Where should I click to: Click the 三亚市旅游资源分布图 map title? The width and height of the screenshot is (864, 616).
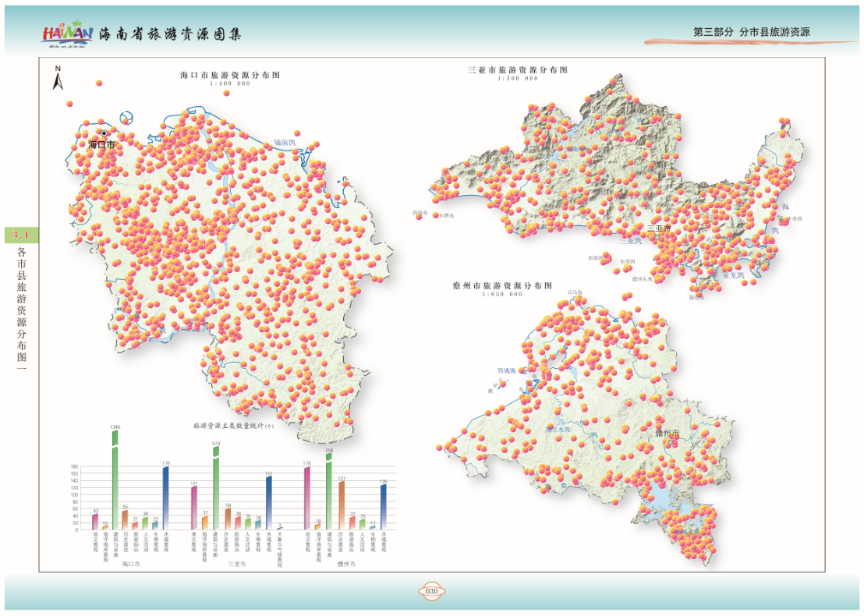pos(518,70)
